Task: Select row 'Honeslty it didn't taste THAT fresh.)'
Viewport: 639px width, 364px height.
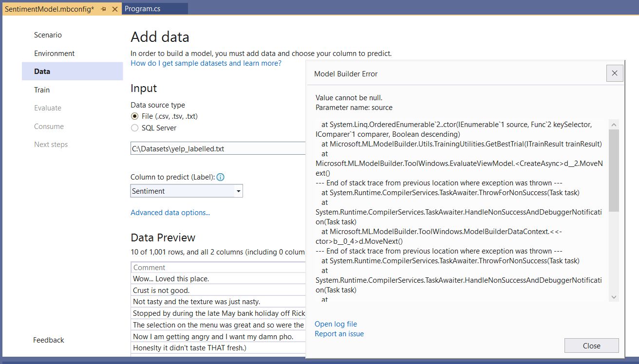Action: pos(219,347)
